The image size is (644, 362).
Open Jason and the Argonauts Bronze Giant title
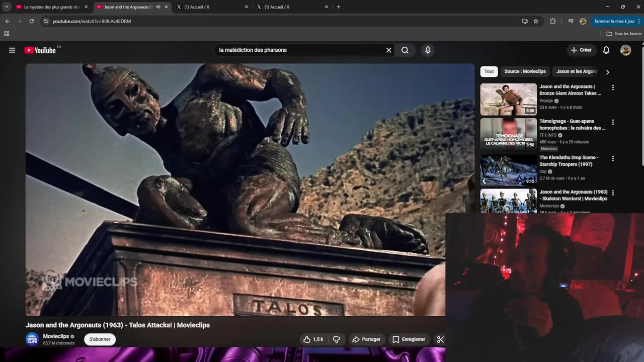point(570,90)
